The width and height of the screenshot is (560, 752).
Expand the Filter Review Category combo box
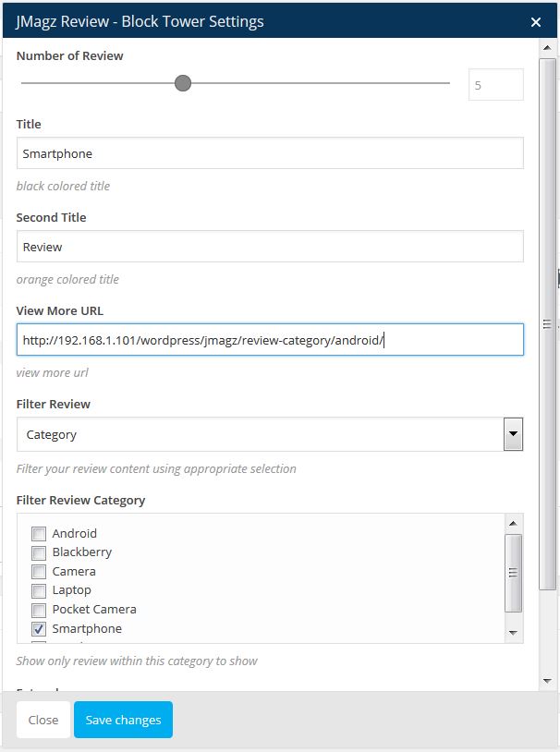pos(261,434)
